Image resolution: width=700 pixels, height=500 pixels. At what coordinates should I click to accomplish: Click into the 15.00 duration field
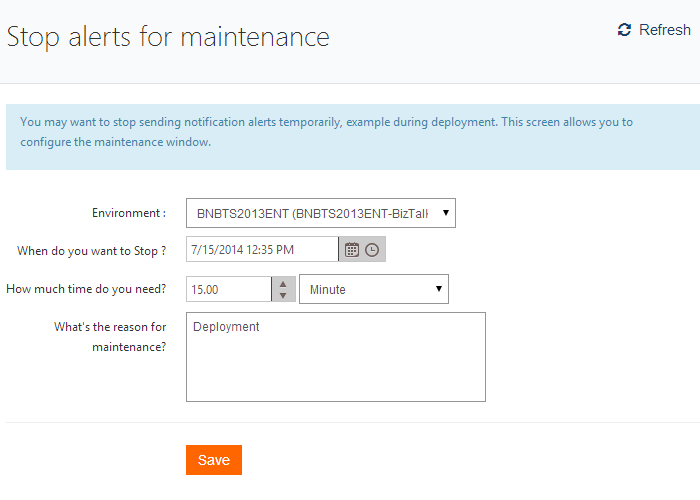click(228, 290)
